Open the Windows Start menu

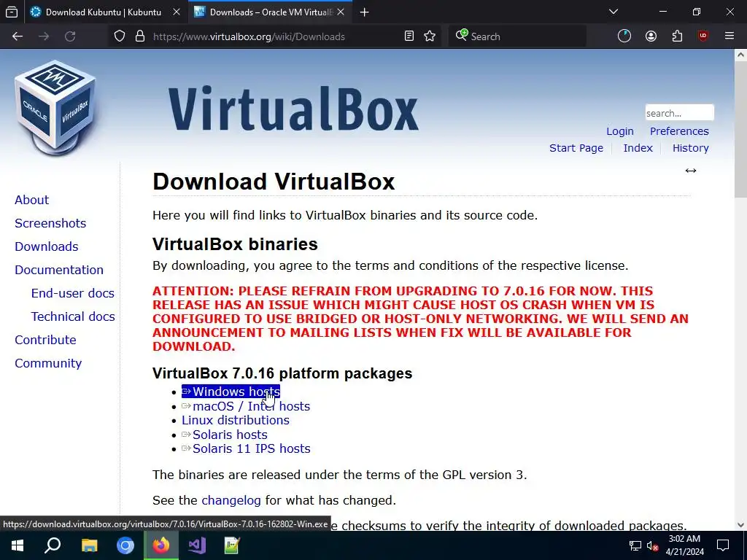18,545
